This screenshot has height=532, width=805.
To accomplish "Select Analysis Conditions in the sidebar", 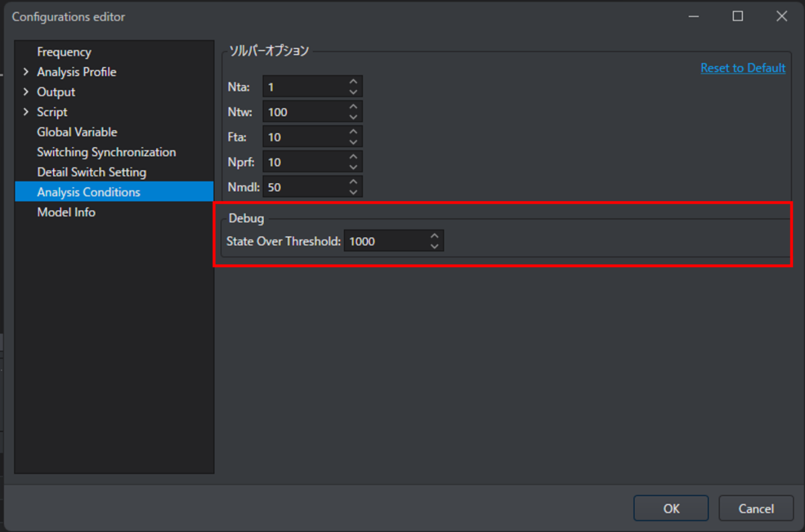I will tap(89, 192).
